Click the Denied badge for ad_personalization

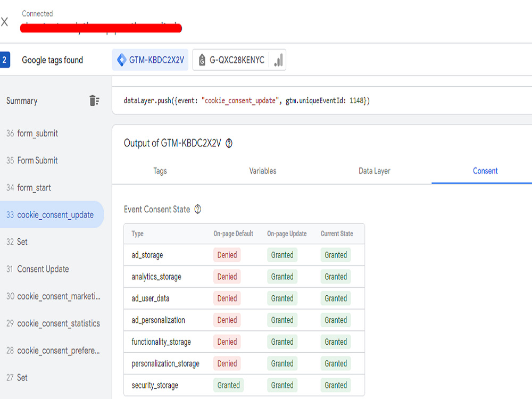[x=227, y=320]
